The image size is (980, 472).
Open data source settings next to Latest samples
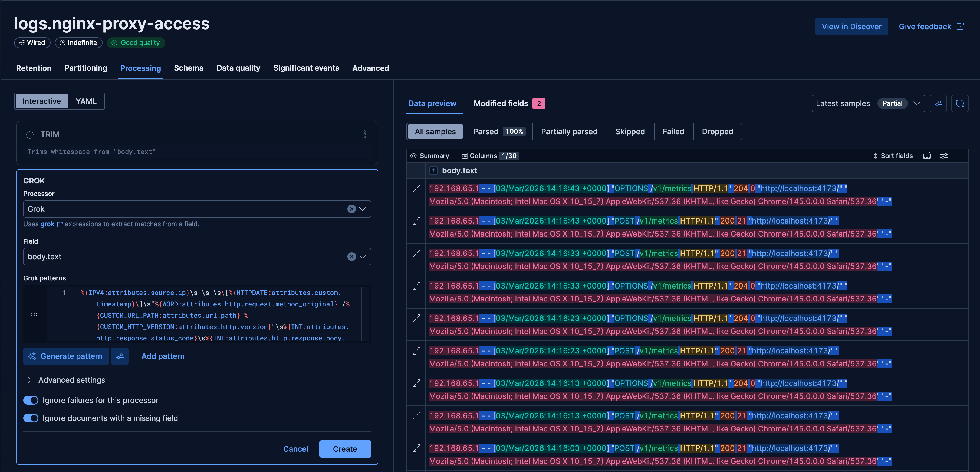tap(938, 104)
